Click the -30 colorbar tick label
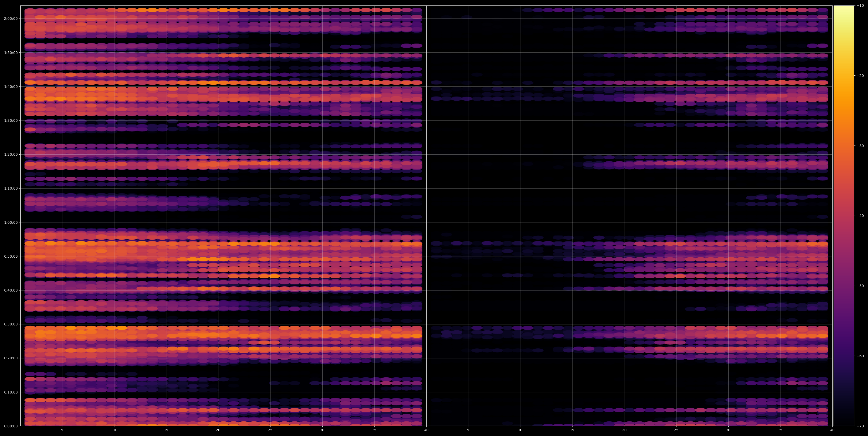The height and width of the screenshot is (436, 868). (860, 146)
